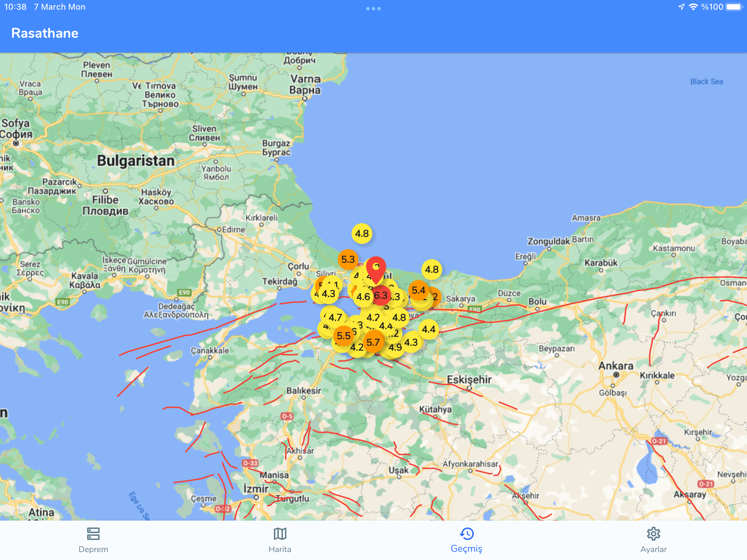Screen dimensions: 747x560
Task: Click the Ankara city label on map
Action: (616, 365)
